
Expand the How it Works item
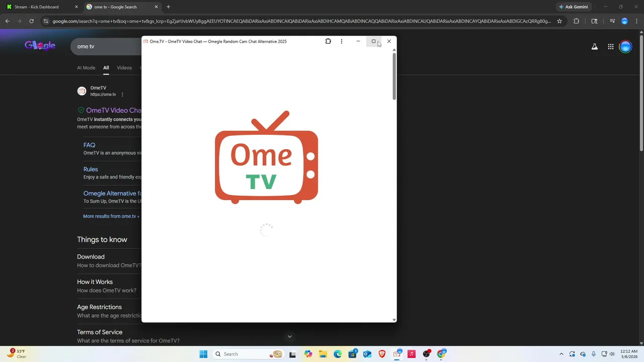pyautogui.click(x=95, y=282)
